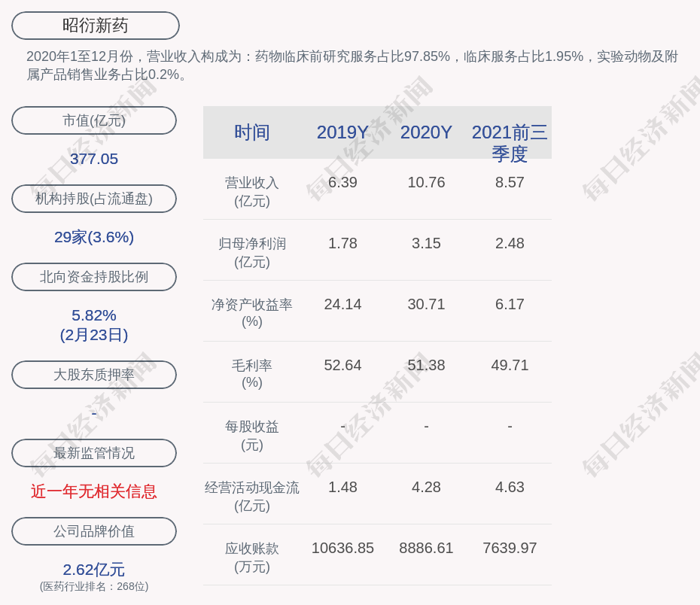Viewport: 700px width, 605px height.
Task: Select the 2020Y column header
Action: 426,132
